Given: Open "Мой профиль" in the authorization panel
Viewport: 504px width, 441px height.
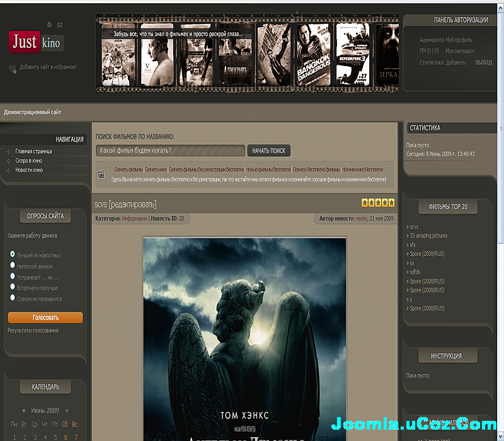Looking at the screenshot, I should click(459, 40).
